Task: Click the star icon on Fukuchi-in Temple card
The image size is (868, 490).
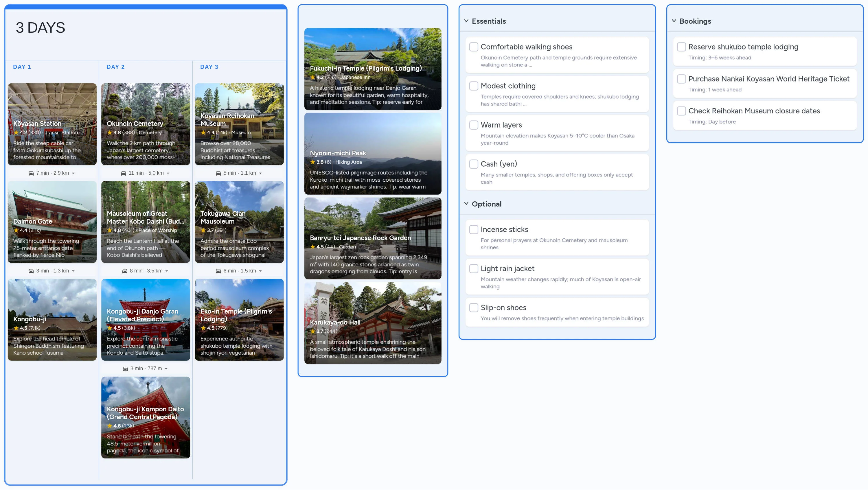Action: pyautogui.click(x=313, y=77)
